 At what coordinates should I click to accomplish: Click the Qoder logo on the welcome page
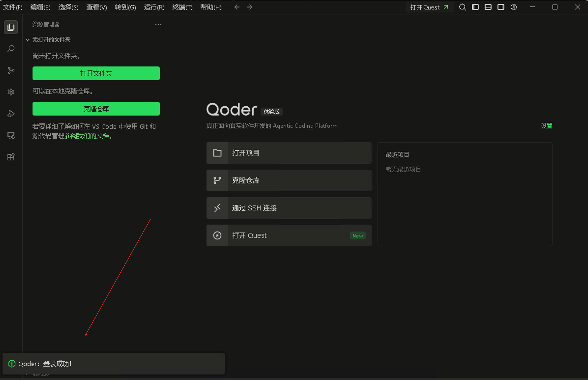(232, 110)
